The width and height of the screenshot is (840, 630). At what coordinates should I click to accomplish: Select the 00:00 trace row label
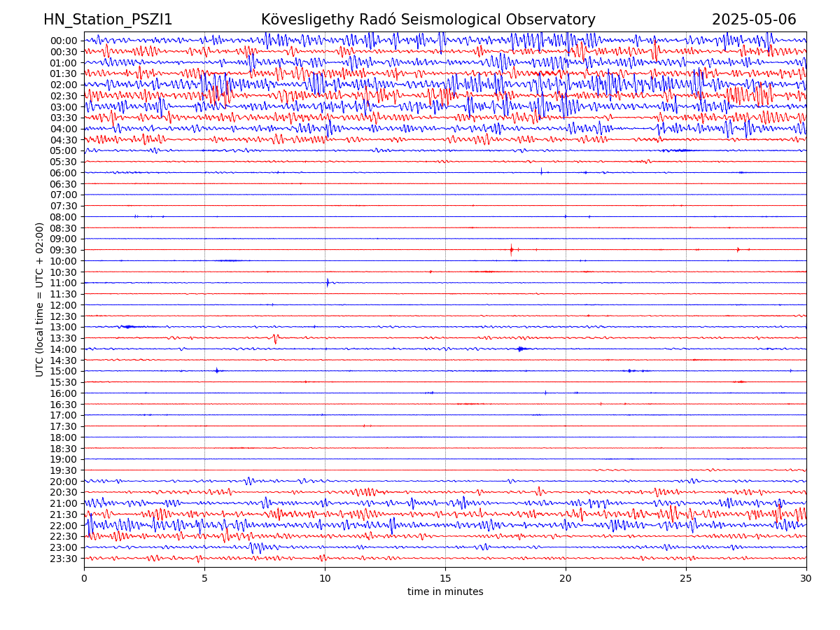click(64, 41)
